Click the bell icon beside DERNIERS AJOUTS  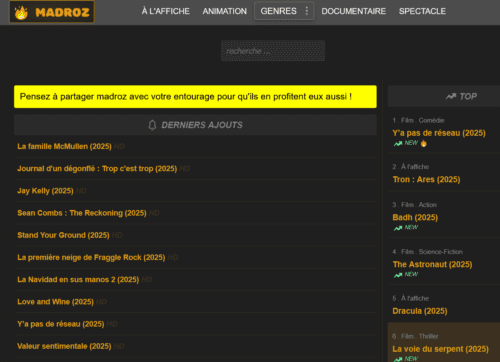[x=152, y=125]
